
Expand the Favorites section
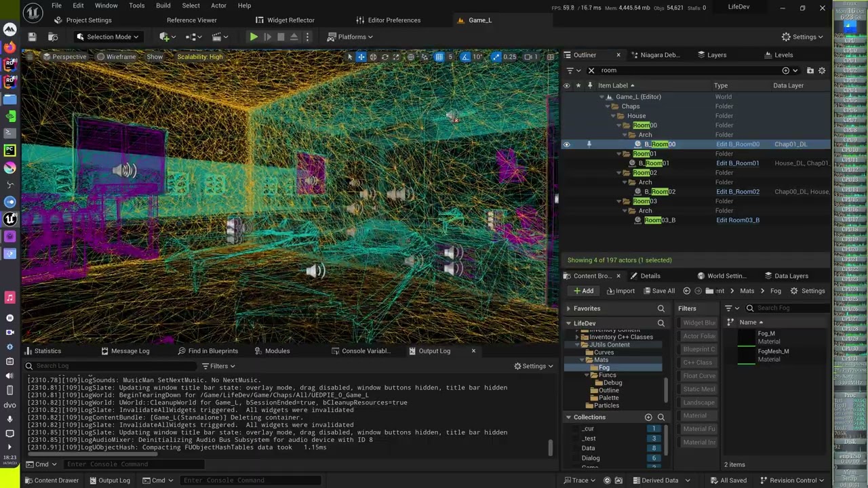[x=568, y=308]
